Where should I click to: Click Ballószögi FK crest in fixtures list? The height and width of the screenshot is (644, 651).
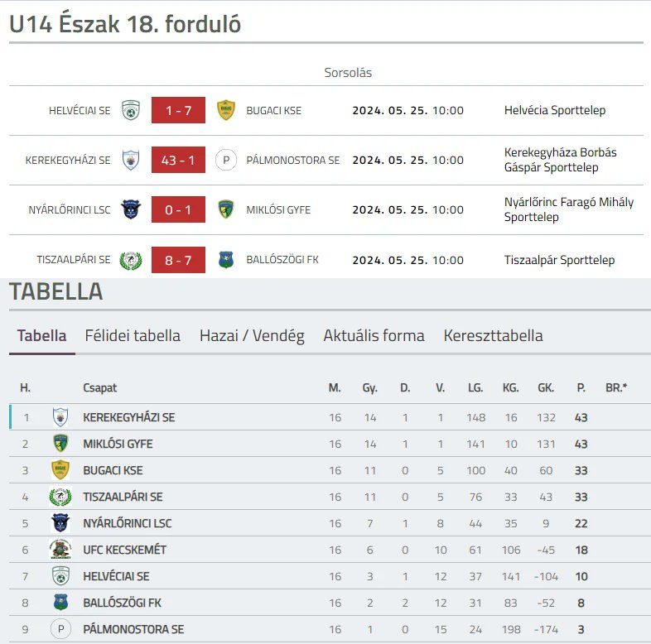[x=225, y=260]
